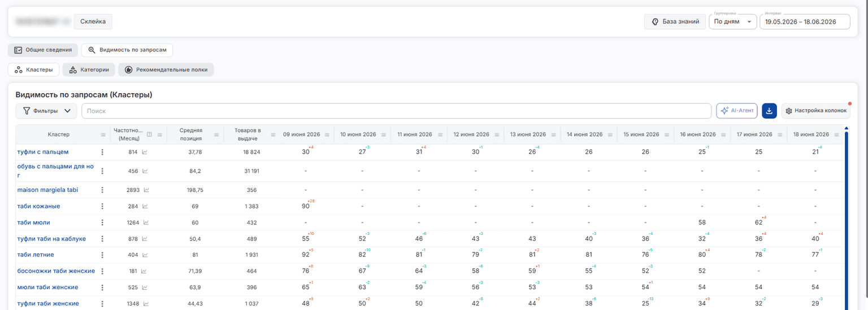Open column menu icon for Кластер header
The width and height of the screenshot is (868, 310).
(103, 134)
